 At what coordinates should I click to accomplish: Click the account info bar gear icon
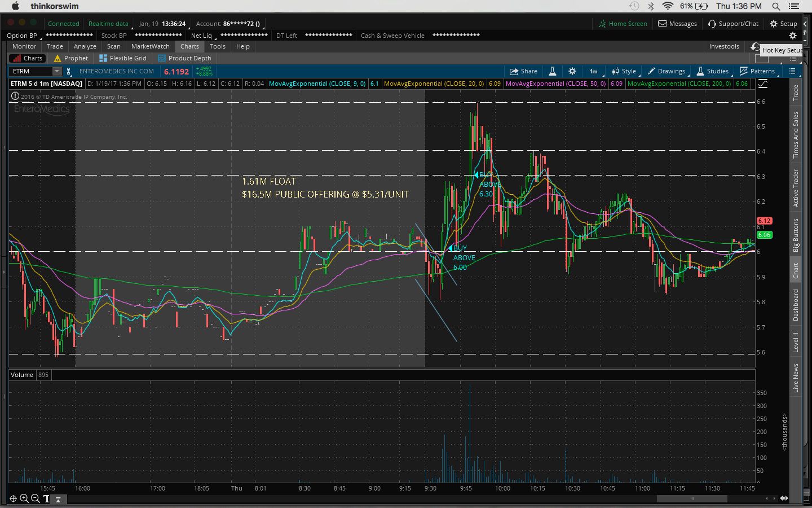coord(793,36)
